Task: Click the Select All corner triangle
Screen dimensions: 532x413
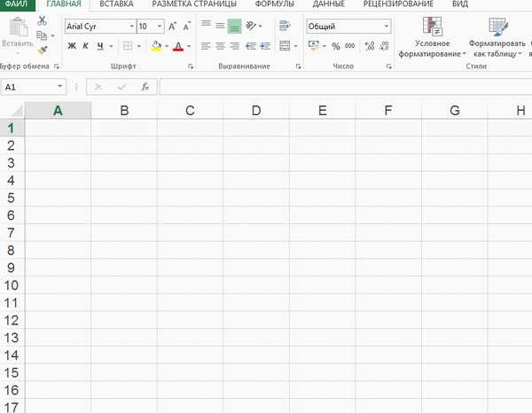Action: (x=16, y=111)
